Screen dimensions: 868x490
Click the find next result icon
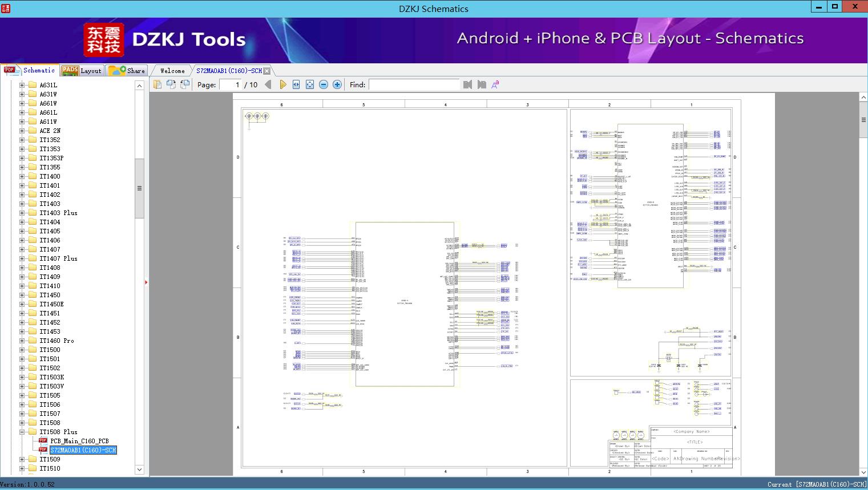[x=482, y=84]
